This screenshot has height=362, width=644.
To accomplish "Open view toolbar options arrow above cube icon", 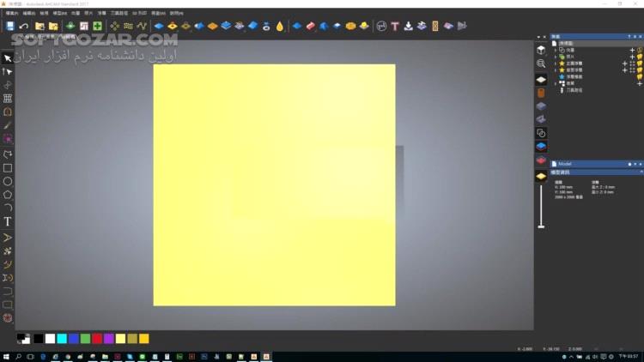I will [538, 37].
